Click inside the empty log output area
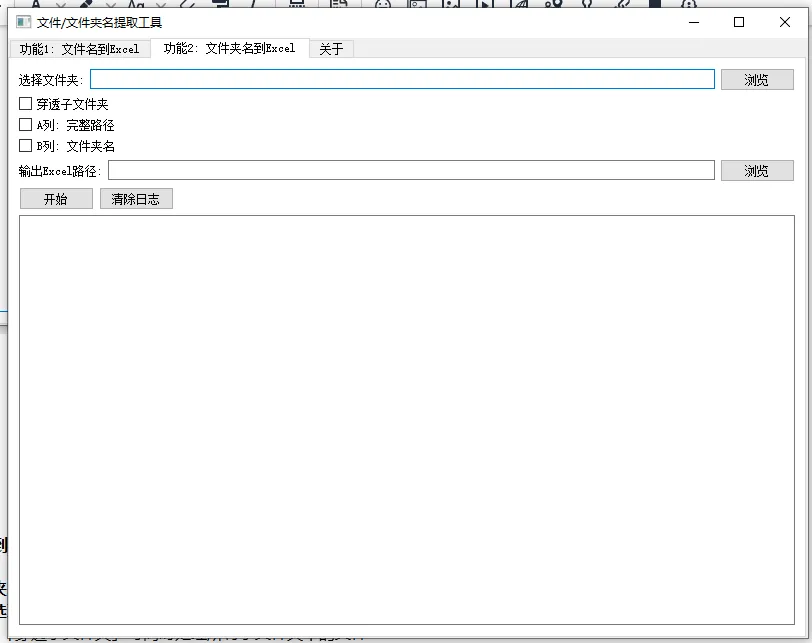The width and height of the screenshot is (812, 643). pos(407,420)
